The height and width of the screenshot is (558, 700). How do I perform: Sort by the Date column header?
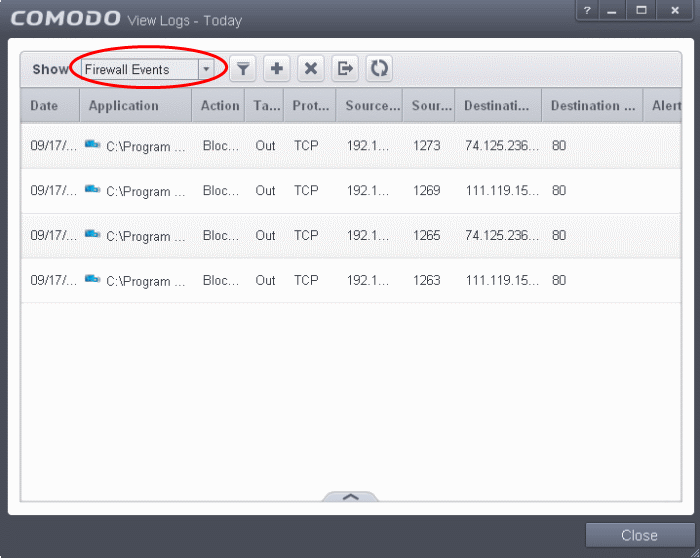[x=50, y=106]
